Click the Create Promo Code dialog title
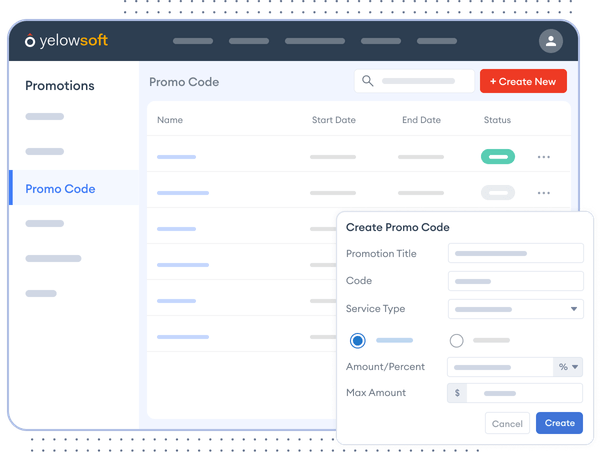 click(398, 227)
